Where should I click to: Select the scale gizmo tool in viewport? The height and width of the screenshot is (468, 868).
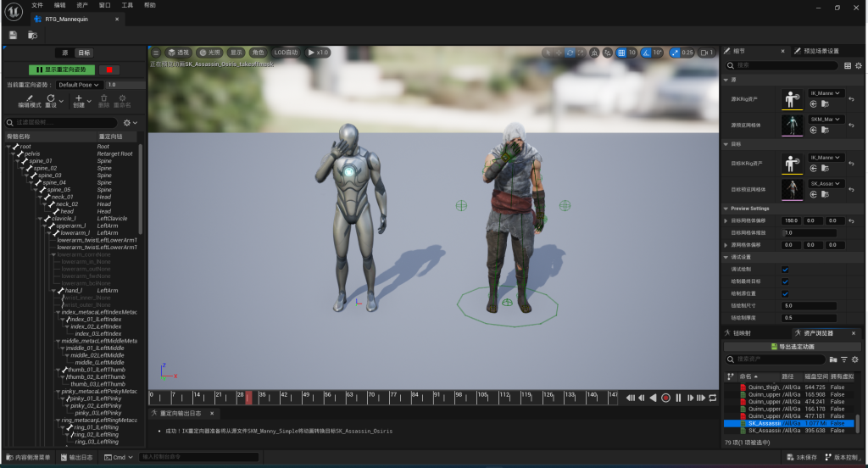(581, 53)
